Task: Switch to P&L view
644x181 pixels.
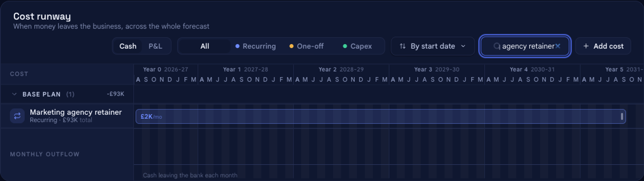Action: 155,46
